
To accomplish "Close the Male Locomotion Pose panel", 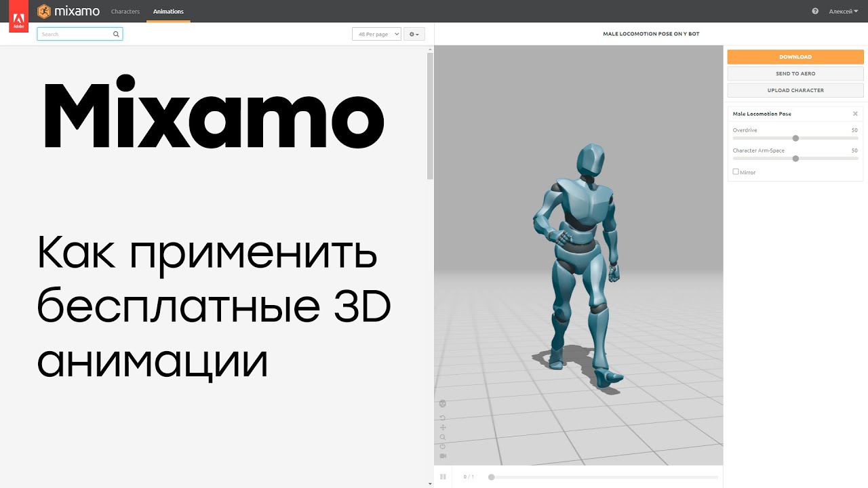I will (855, 114).
